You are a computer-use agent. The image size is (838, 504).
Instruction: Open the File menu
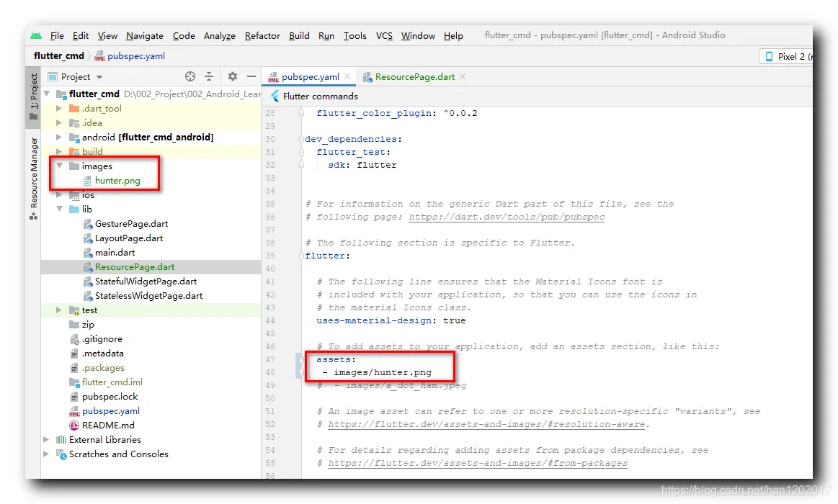coord(57,36)
